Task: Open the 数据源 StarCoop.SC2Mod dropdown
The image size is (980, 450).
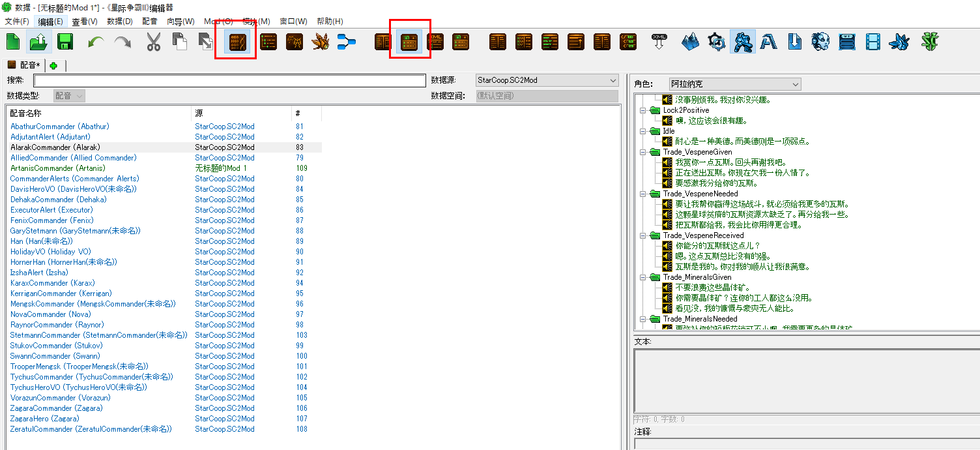Action: click(x=547, y=80)
